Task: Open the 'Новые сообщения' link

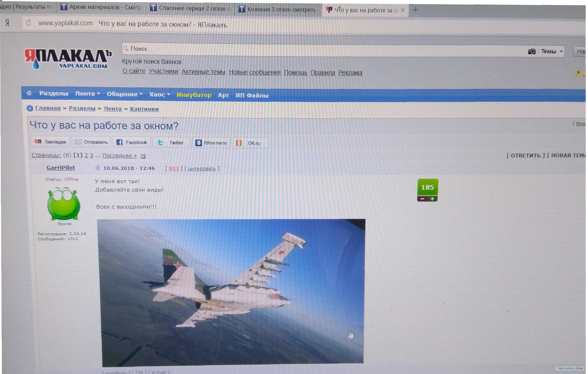Action: point(255,72)
